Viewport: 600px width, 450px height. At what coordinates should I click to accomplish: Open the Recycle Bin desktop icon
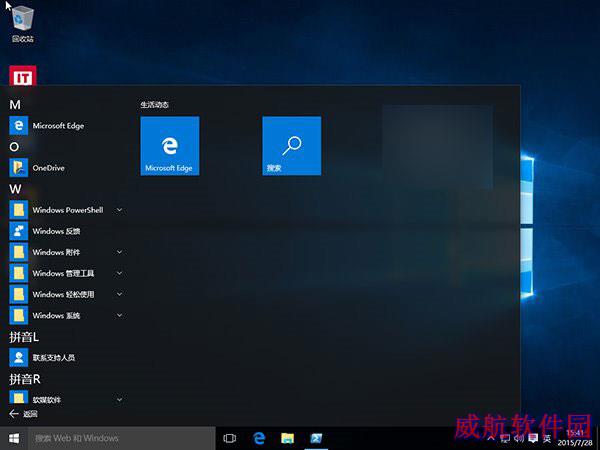(x=23, y=24)
